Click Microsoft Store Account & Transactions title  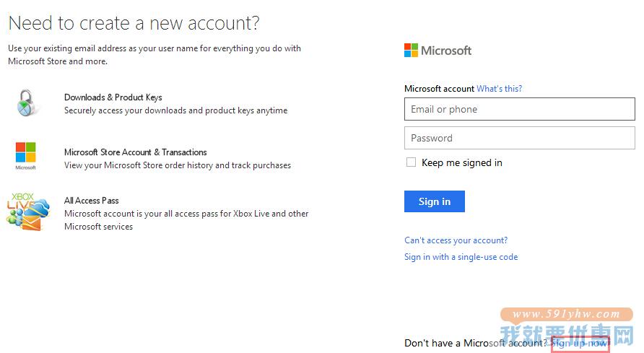(136, 152)
